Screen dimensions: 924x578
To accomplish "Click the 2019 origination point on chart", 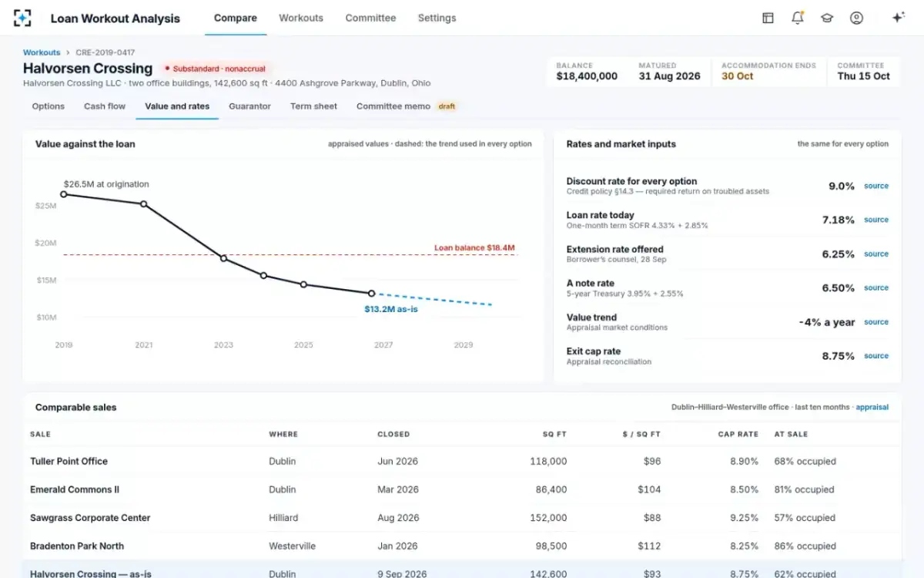I will point(64,194).
